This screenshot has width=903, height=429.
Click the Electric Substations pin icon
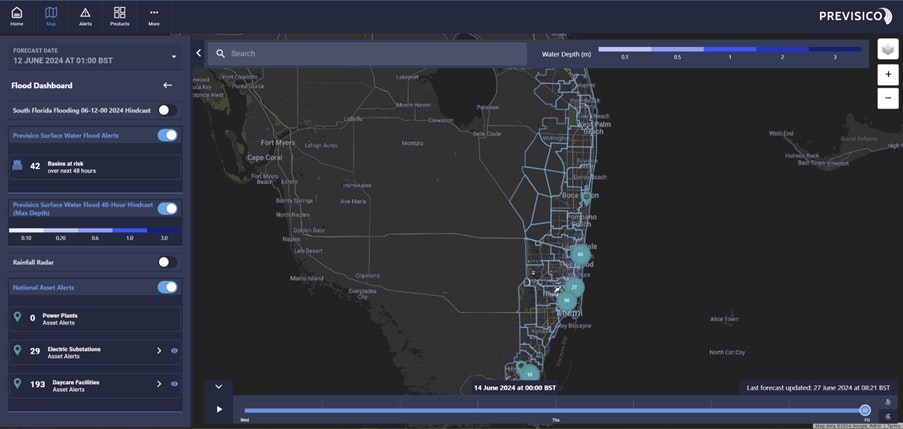pyautogui.click(x=17, y=350)
